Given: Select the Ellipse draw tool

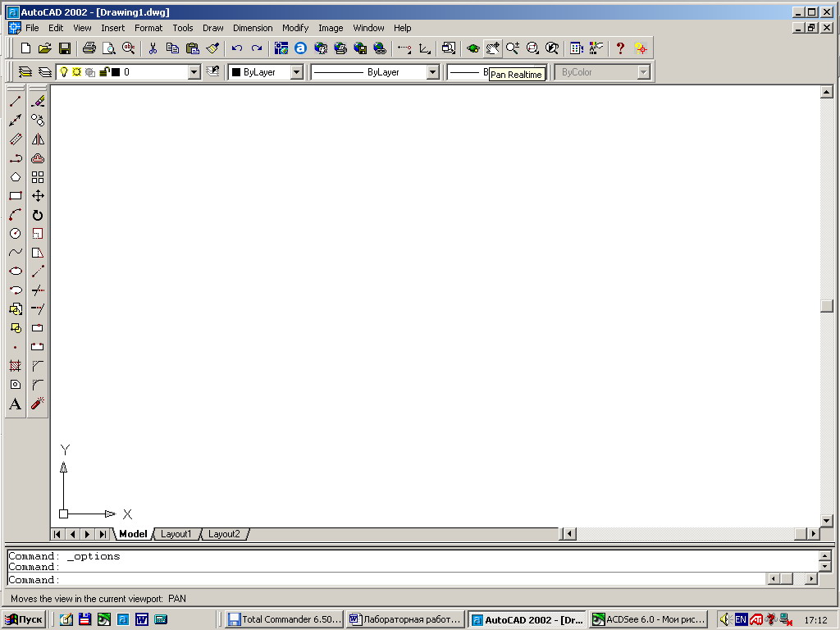Looking at the screenshot, I should pyautogui.click(x=16, y=271).
